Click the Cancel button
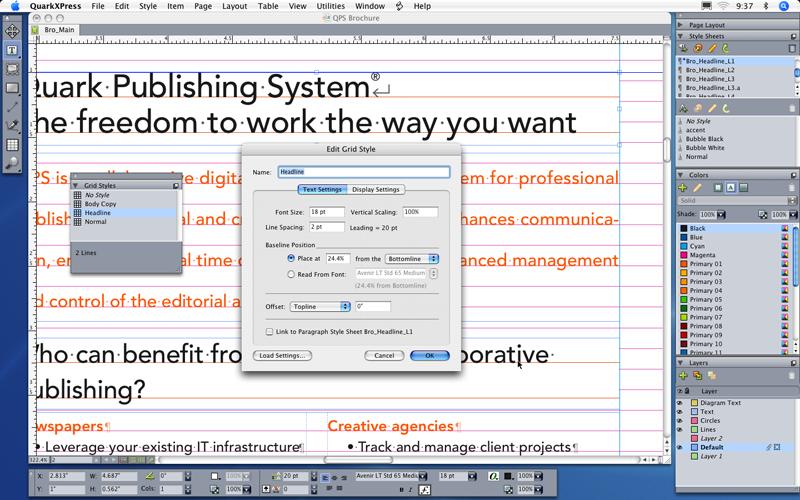This screenshot has height=500, width=800. click(384, 356)
